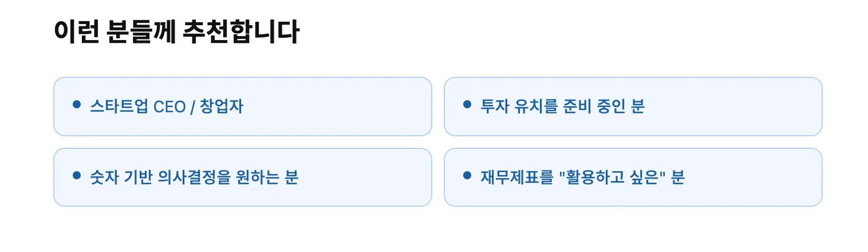Click the bullet dot beside 스타트업 CEO / 창업자
Image resolution: width=868 pixels, height=252 pixels.
77,105
